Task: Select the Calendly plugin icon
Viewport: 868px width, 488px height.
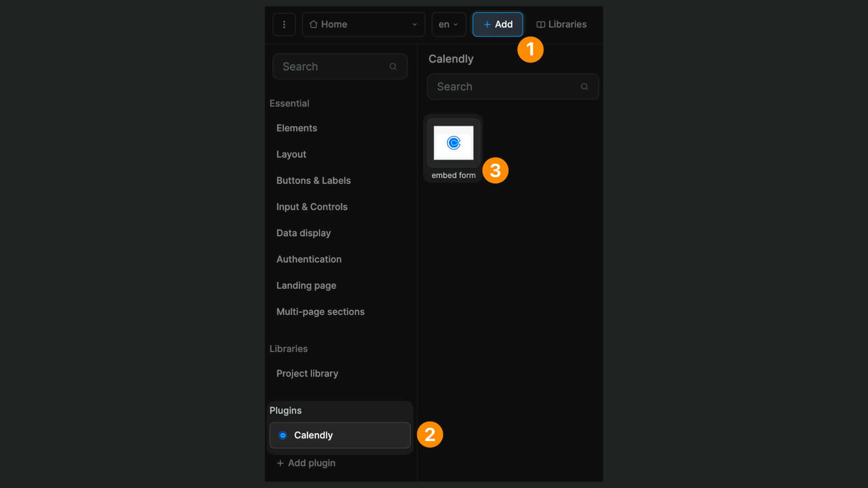Action: [283, 435]
